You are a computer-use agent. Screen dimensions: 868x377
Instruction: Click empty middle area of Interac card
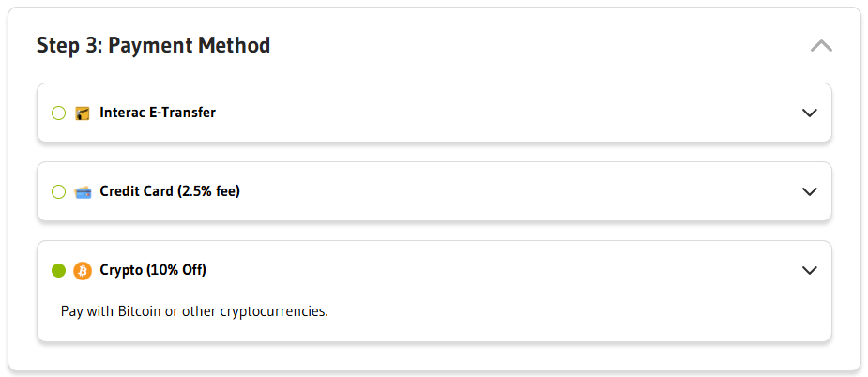tap(498, 113)
